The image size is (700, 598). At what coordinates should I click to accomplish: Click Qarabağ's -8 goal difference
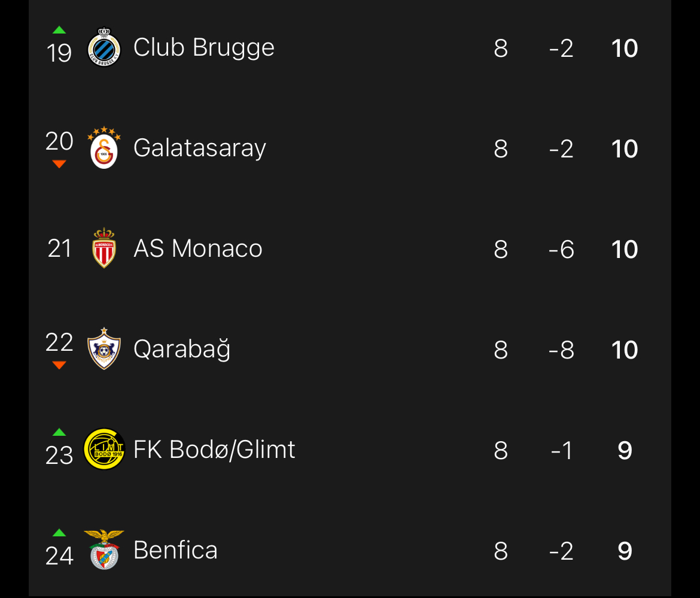(x=561, y=350)
